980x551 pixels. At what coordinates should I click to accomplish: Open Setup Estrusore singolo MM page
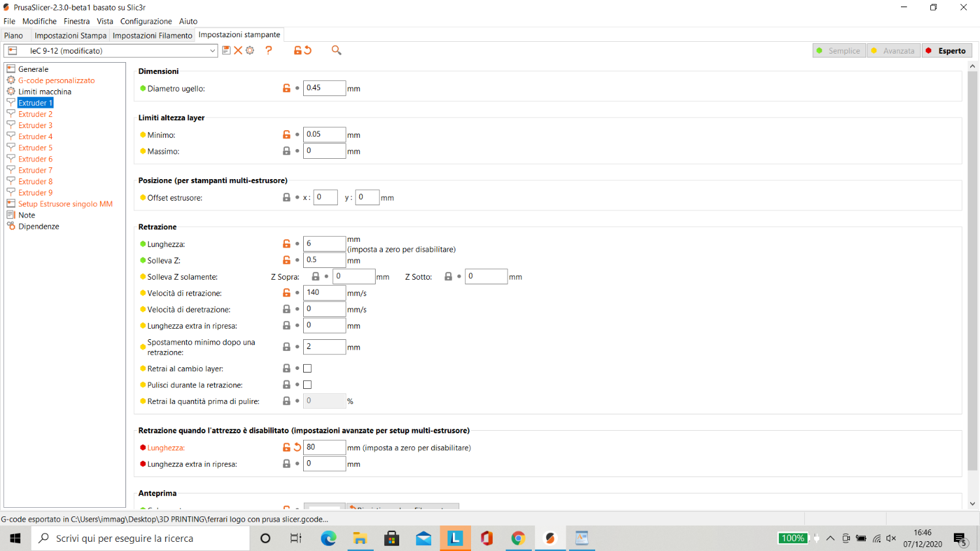point(65,204)
